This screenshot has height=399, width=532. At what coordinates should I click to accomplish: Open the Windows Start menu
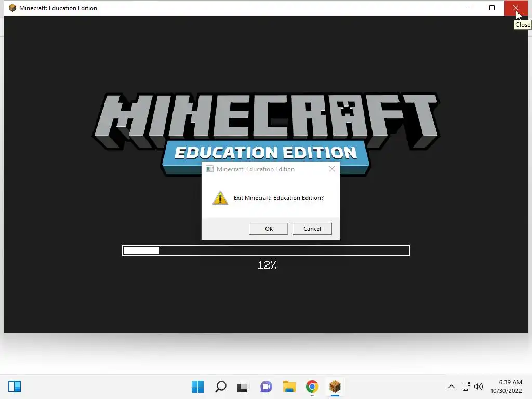(197, 387)
